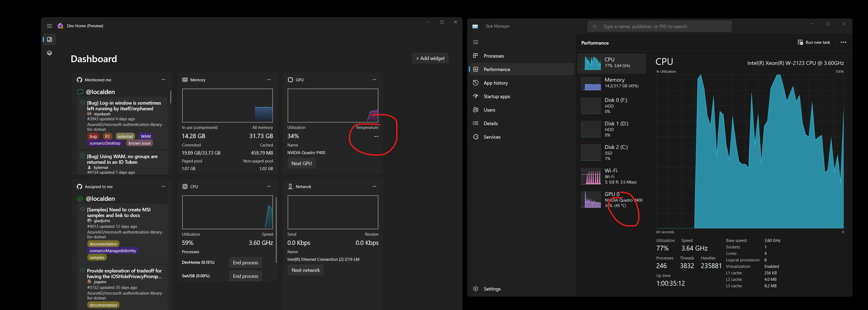
Task: Click the Task Manager search field
Action: pos(660,26)
